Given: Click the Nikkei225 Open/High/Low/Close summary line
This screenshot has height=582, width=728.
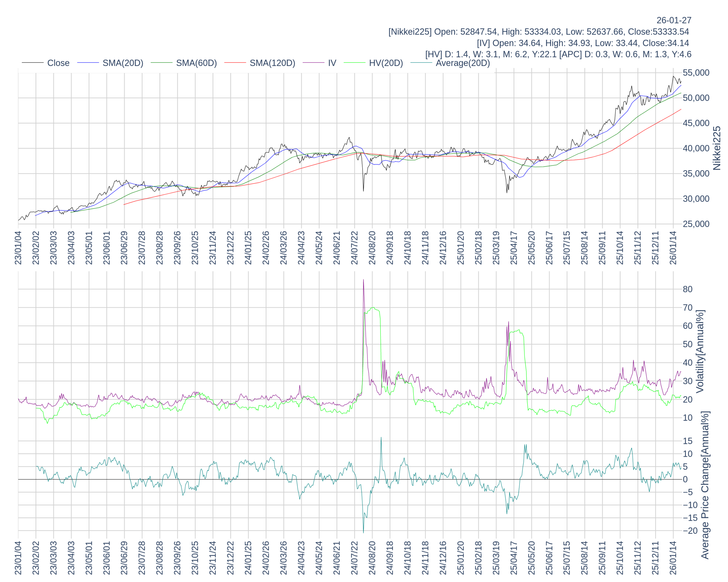Looking at the screenshot, I should (x=539, y=32).
